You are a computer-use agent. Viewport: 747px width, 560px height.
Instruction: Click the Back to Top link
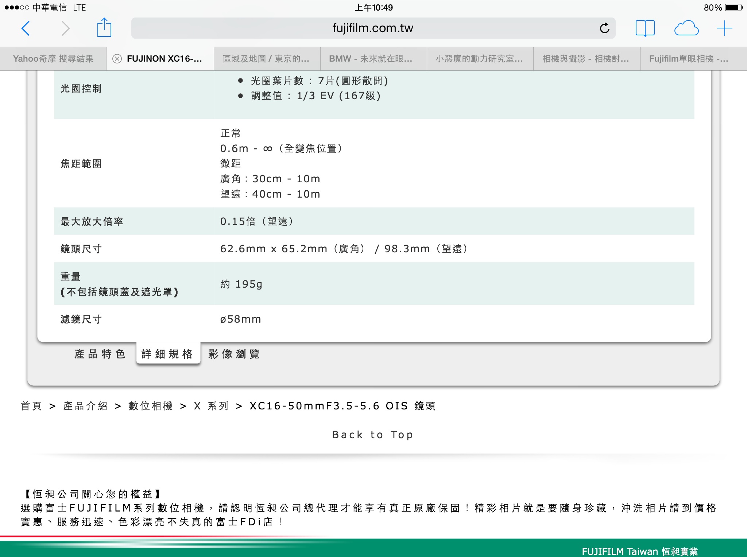pos(372,435)
